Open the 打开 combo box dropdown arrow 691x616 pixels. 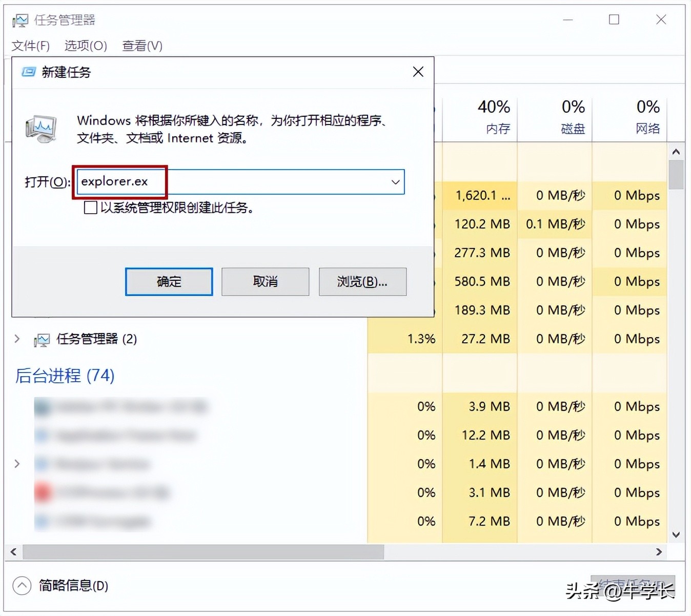click(395, 182)
